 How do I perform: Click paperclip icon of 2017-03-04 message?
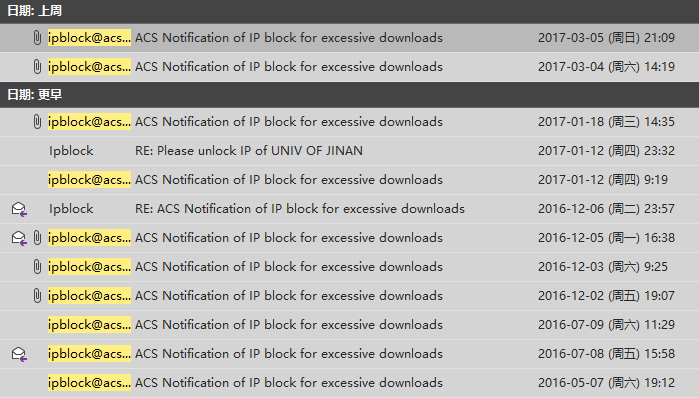point(37,67)
